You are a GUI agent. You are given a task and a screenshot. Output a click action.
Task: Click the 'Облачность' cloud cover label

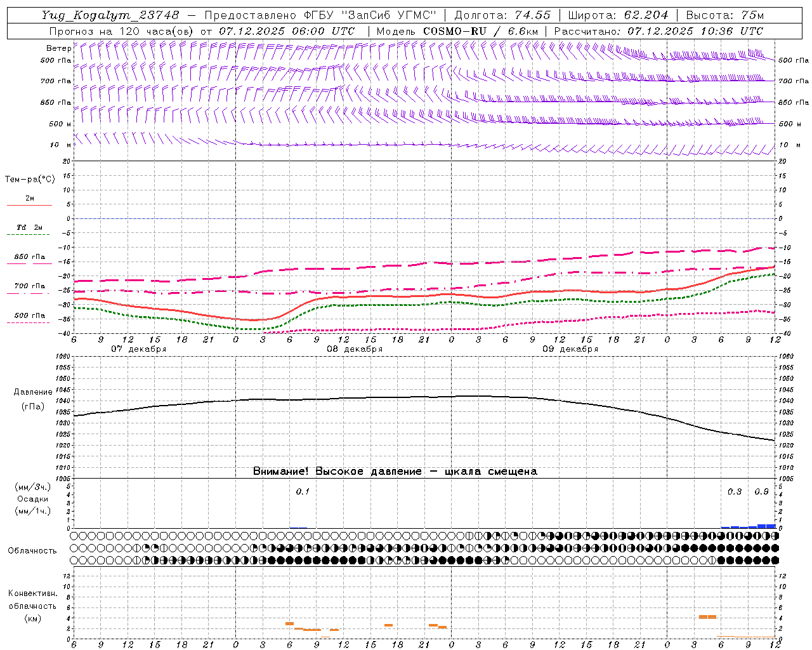coord(32,550)
